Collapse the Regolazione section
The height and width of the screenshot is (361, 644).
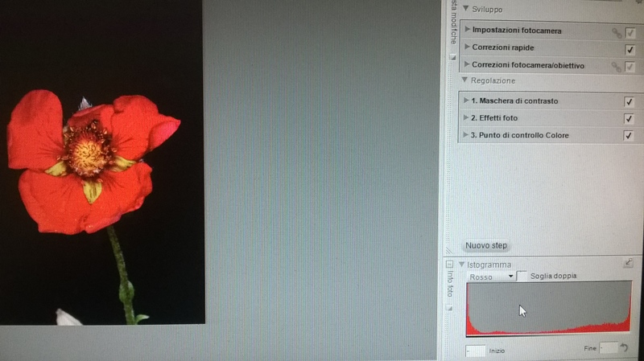464,80
